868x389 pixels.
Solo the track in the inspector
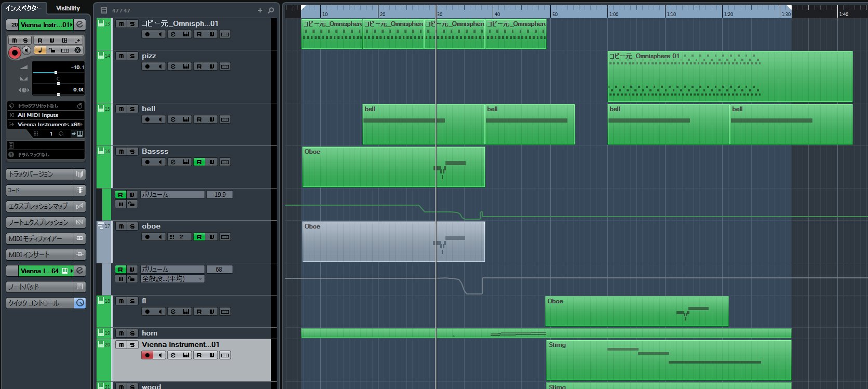pyautogui.click(x=25, y=40)
